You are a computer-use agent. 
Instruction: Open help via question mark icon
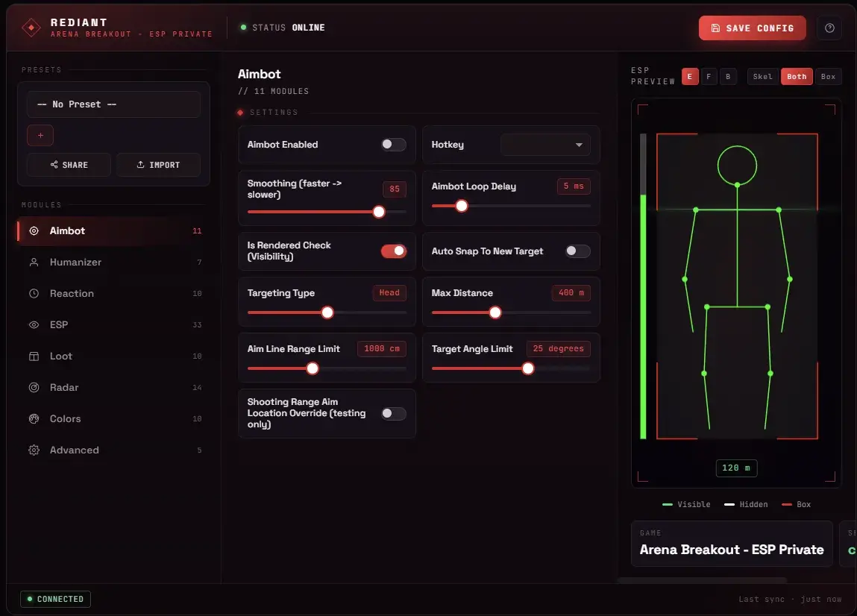829,28
